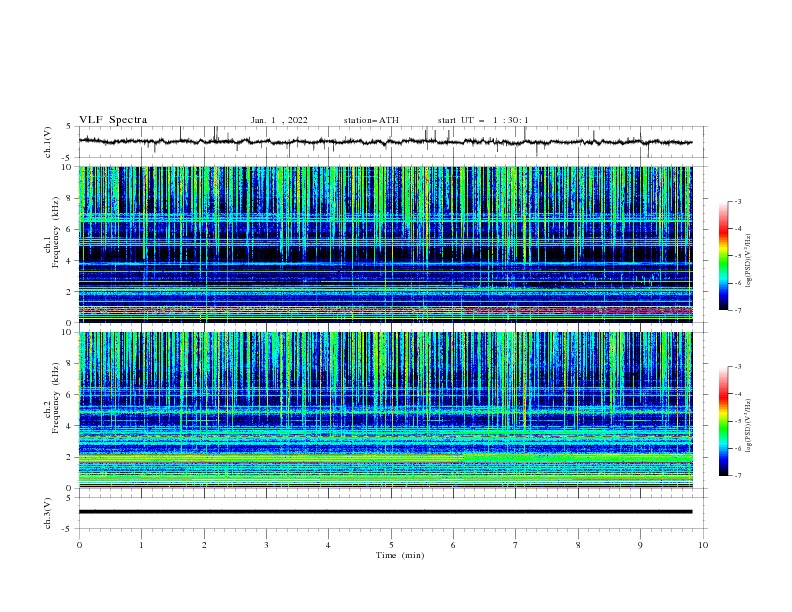
Task: Click the ch.2 color bar "log(PSD)(V²/Hz)" label
Action: tap(749, 426)
